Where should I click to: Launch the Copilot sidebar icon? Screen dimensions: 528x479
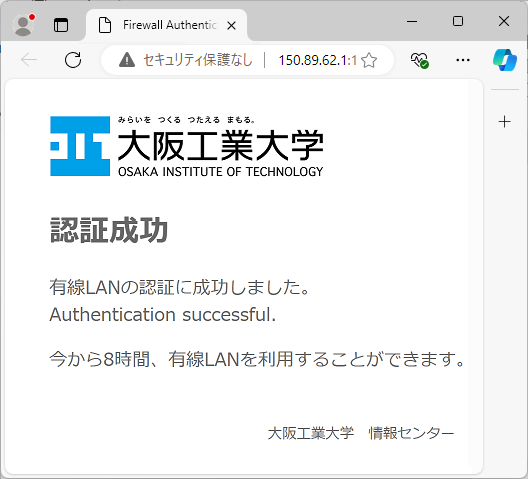pyautogui.click(x=505, y=60)
